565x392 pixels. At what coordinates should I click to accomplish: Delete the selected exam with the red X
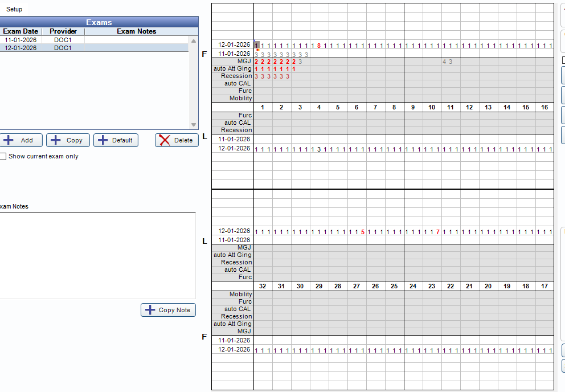coord(177,140)
